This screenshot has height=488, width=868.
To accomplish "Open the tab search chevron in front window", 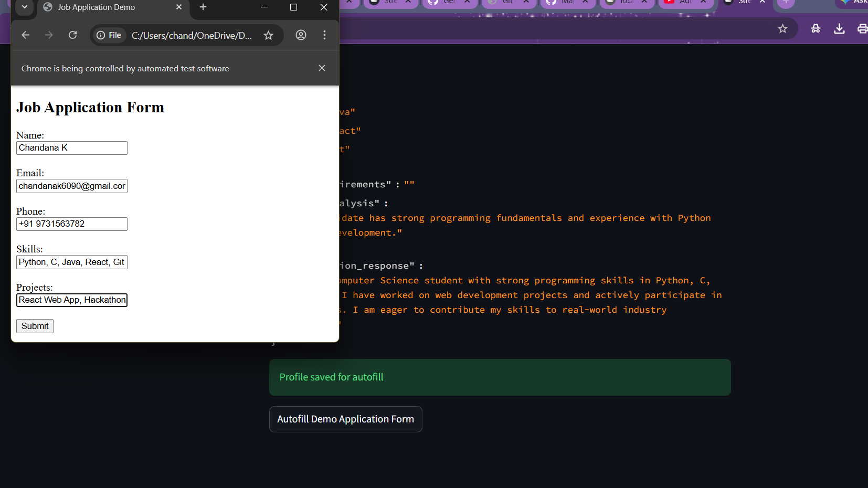I will [x=25, y=7].
